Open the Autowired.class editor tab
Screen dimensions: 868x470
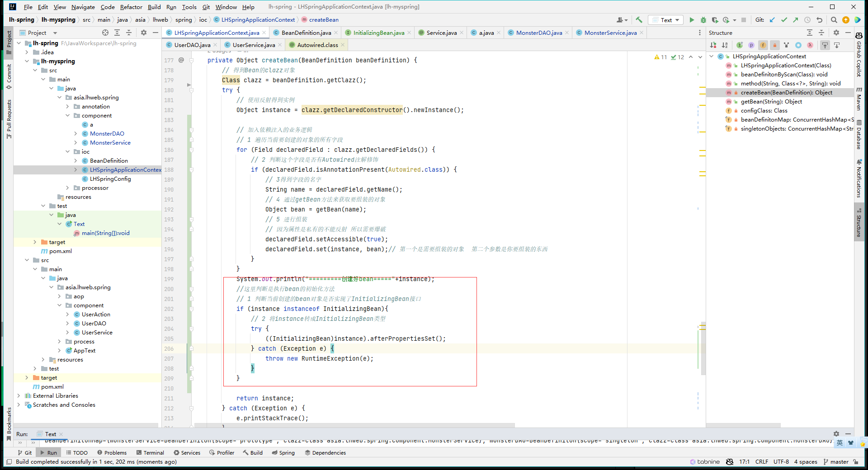317,45
